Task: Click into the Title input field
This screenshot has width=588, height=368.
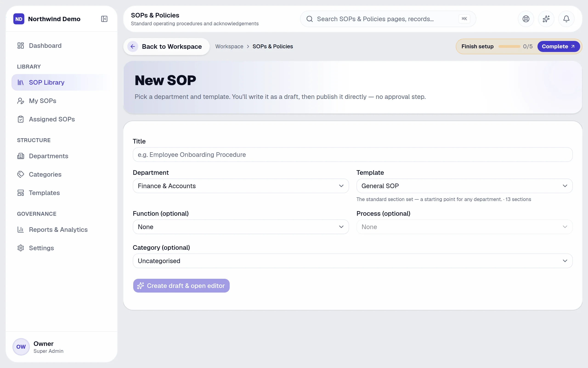Action: [353, 155]
